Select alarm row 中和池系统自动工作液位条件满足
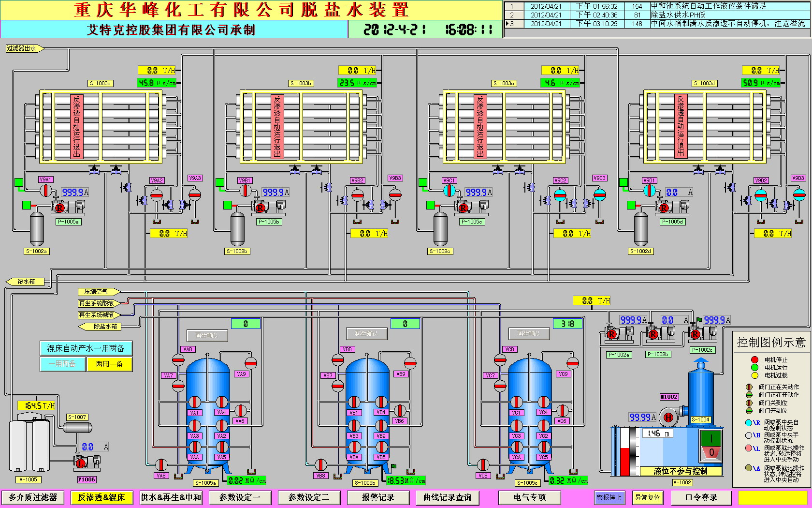 [658, 6]
